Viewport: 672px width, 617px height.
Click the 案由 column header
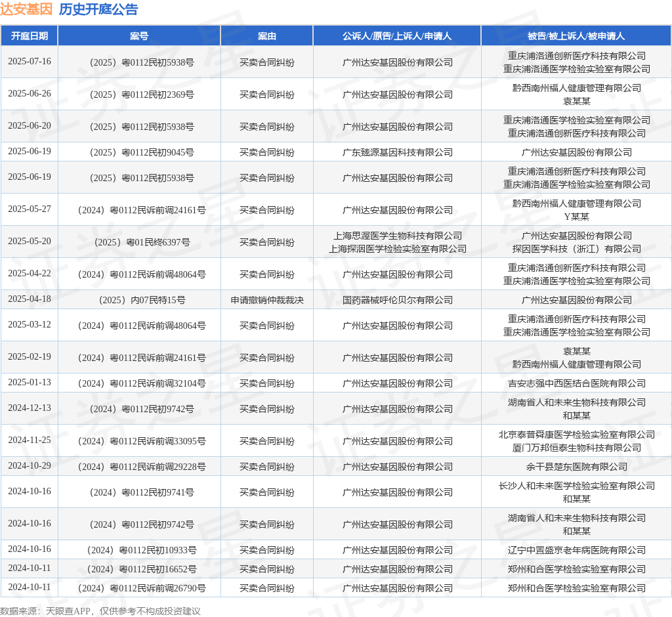[266, 36]
